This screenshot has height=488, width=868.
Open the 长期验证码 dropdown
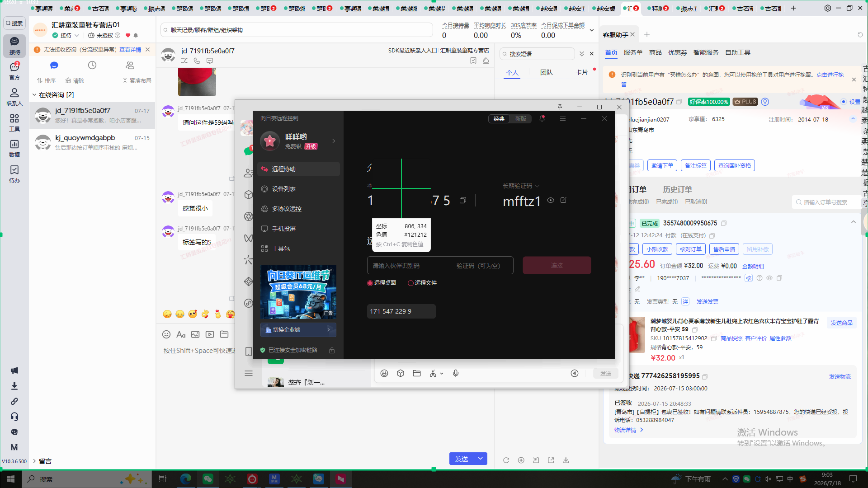click(537, 186)
